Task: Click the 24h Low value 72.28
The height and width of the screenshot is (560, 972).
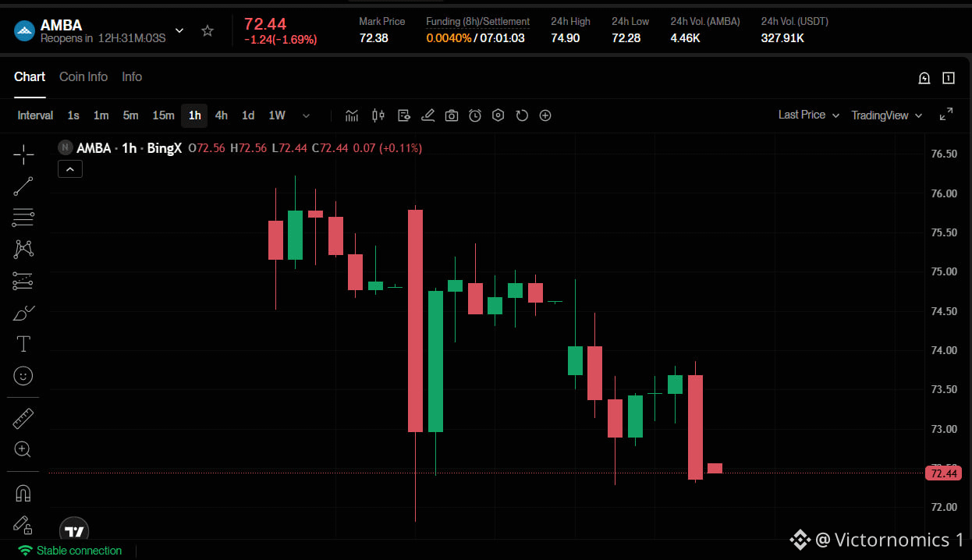Action: [626, 37]
